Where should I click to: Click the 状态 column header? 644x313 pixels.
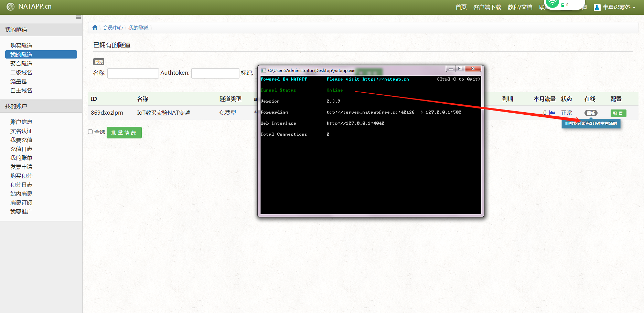point(567,99)
